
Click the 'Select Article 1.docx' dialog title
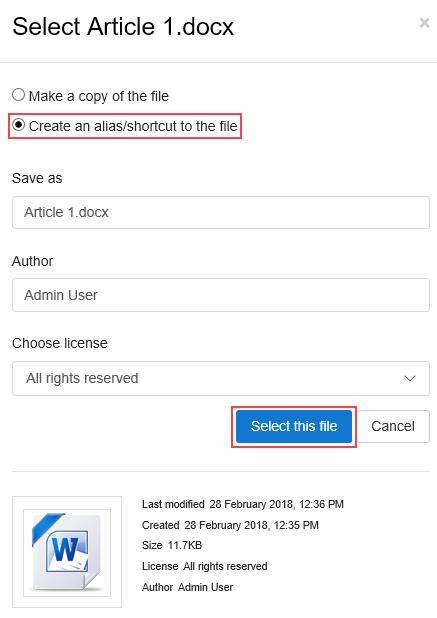point(123,27)
